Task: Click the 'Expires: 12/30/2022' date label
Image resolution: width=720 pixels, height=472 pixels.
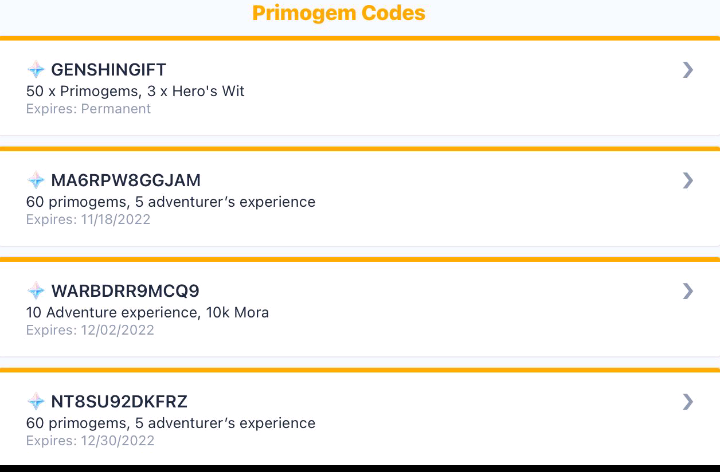Action: [90, 440]
